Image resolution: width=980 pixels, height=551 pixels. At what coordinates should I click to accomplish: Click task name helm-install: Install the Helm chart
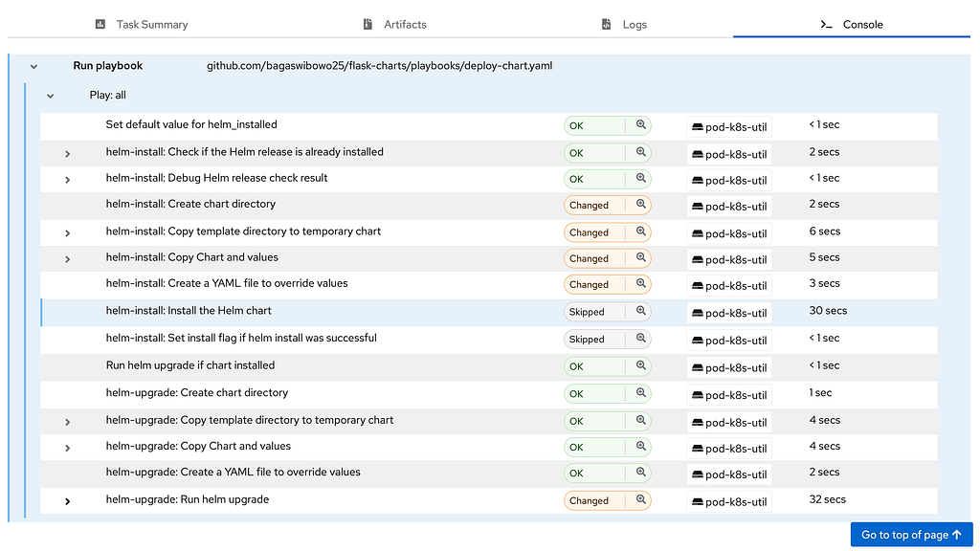(189, 311)
